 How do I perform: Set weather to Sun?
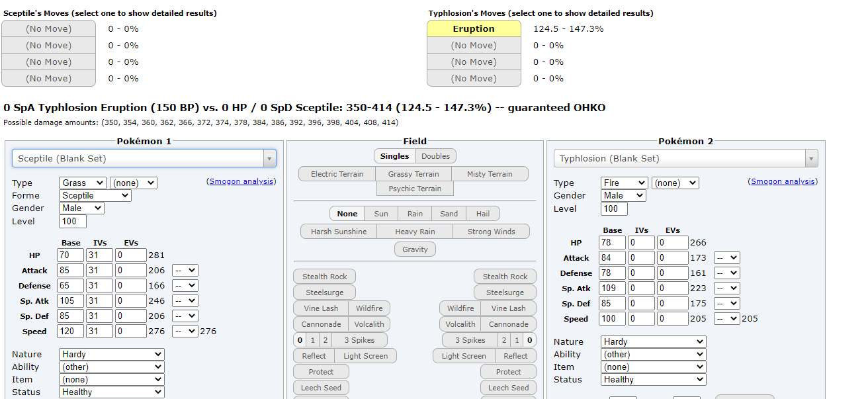click(x=381, y=214)
